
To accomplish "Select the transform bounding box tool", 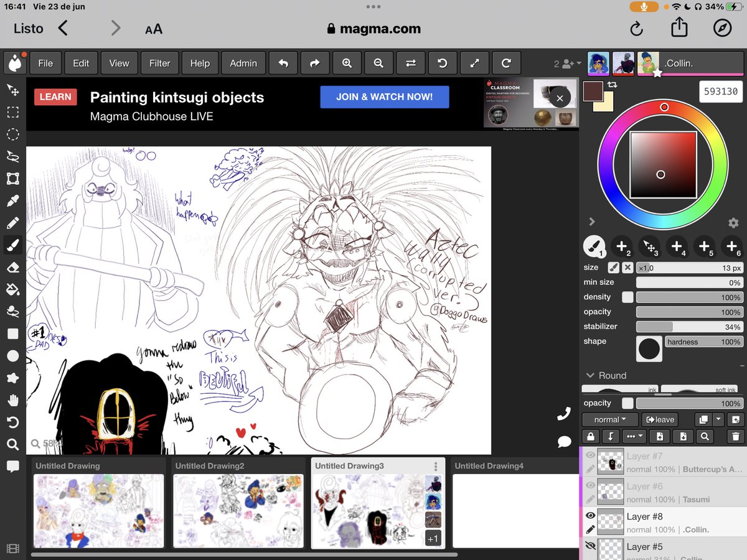I will coord(12,179).
